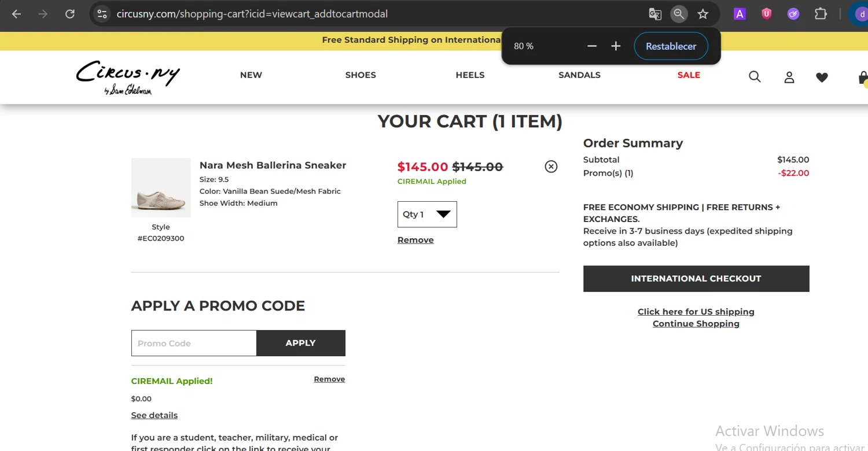Click the Nara sneaker product thumbnail

click(x=161, y=188)
